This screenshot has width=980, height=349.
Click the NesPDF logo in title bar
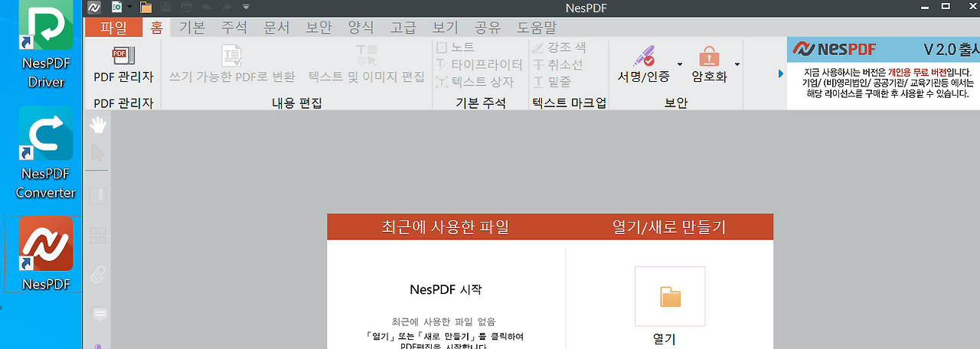click(x=93, y=8)
